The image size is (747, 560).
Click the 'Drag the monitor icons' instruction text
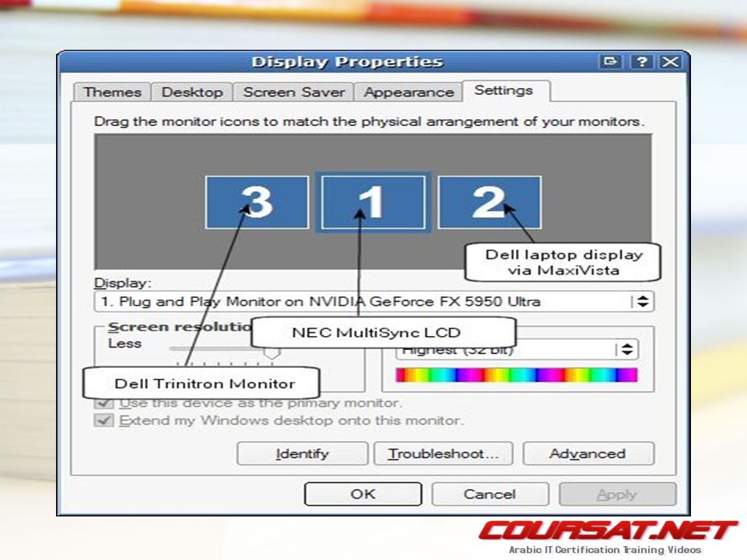(369, 121)
